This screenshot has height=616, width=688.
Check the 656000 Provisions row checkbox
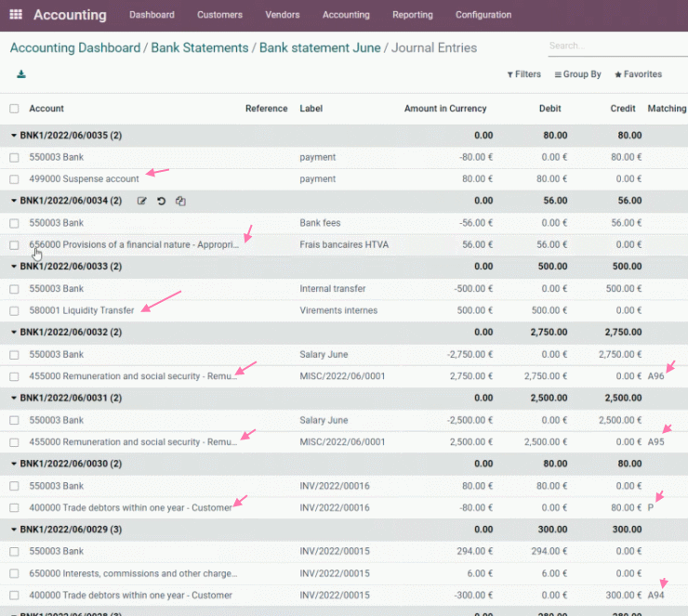coord(14,244)
